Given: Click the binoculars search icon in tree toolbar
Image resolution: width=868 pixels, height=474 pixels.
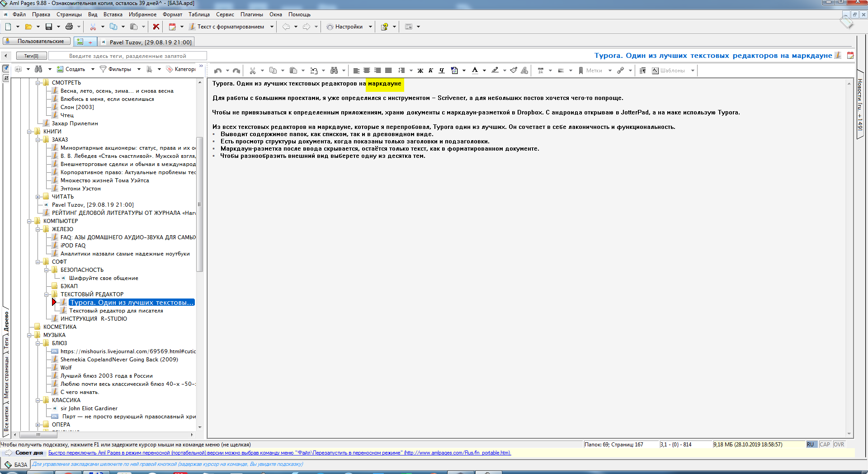Looking at the screenshot, I should click(38, 69).
